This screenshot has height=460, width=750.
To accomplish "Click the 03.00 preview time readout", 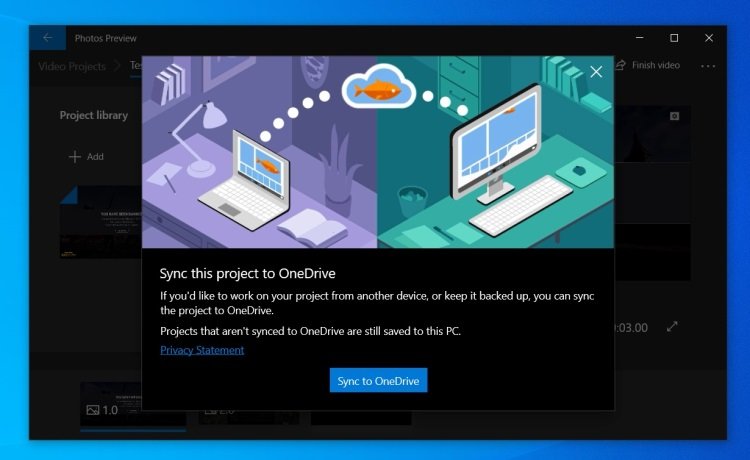I will pyautogui.click(x=631, y=328).
